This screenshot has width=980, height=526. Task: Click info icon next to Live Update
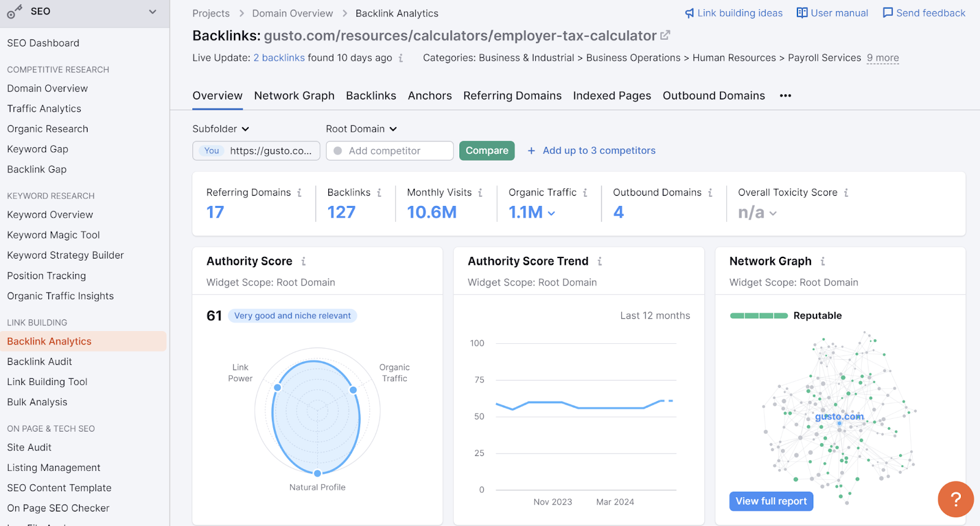coord(401,58)
